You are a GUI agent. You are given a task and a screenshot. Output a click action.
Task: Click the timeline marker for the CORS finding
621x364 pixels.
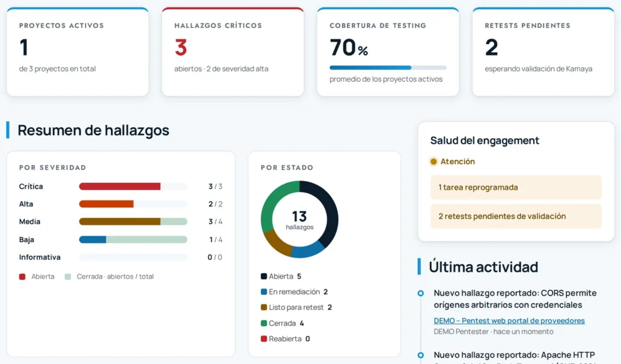tap(421, 293)
